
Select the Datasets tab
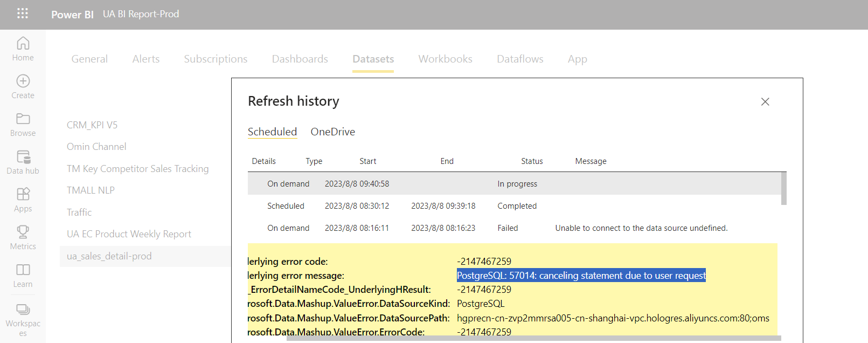pos(373,59)
